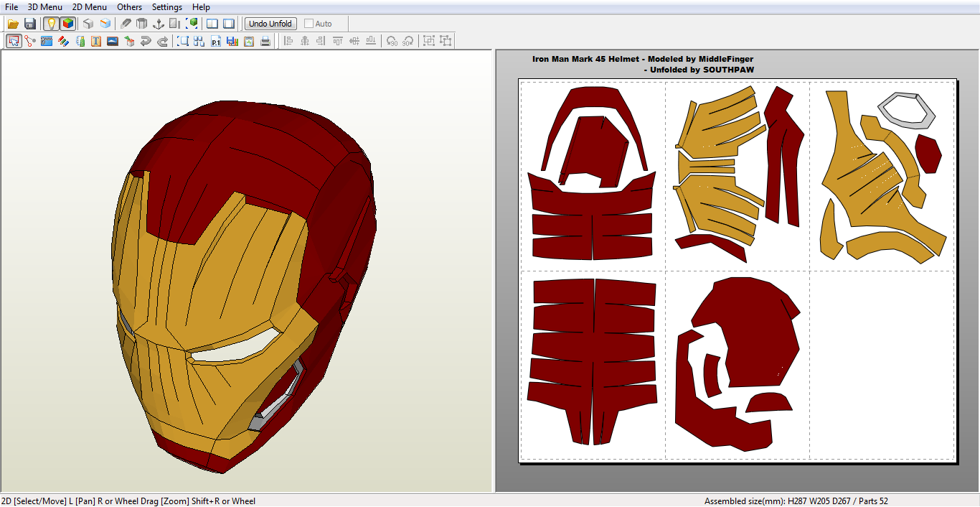Click status bar hint '2D [Select/Move] L'
Image resolution: width=980 pixels, height=507 pixels.
pos(37,501)
